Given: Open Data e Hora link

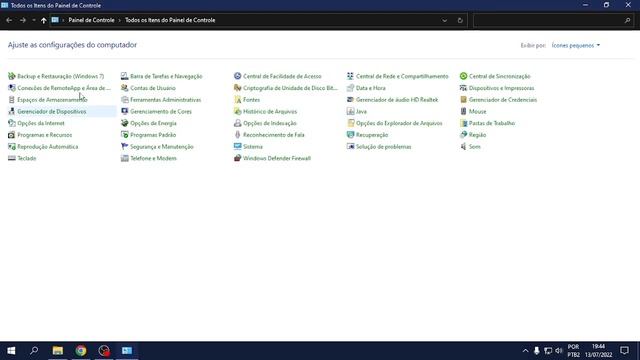Looking at the screenshot, I should coord(370,88).
